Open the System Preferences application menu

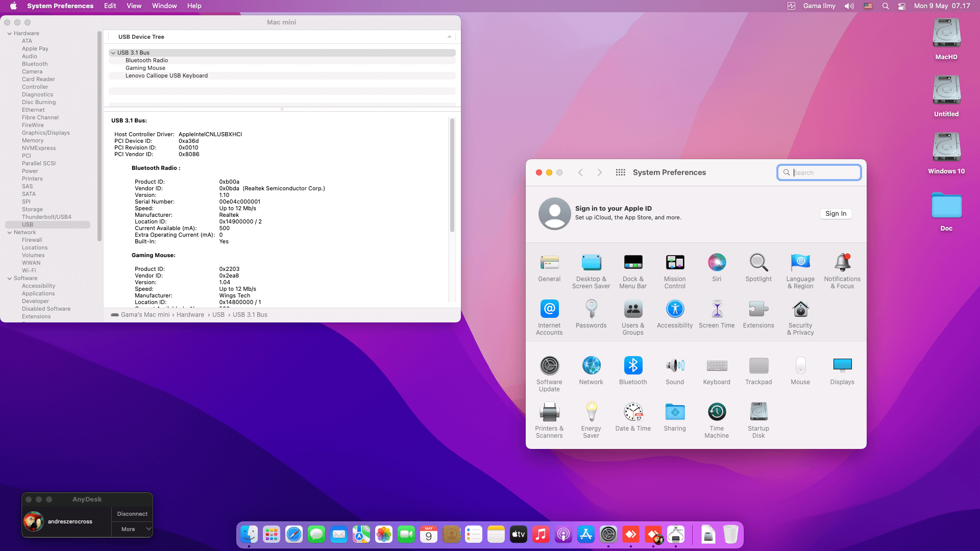(60, 6)
